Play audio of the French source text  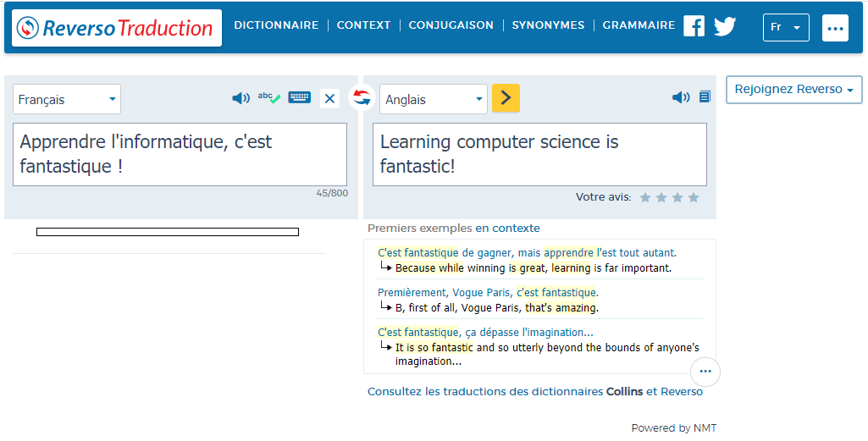pos(240,98)
